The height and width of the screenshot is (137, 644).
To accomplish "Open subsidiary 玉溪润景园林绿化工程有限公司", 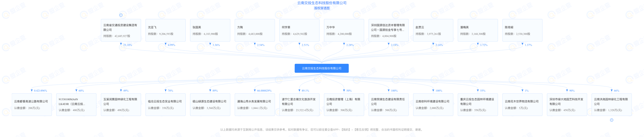I will tap(121, 105).
